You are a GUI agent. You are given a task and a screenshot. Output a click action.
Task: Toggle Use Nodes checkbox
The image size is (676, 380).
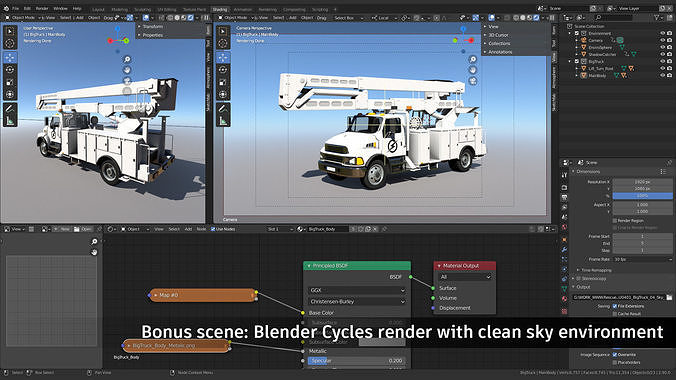pos(213,229)
